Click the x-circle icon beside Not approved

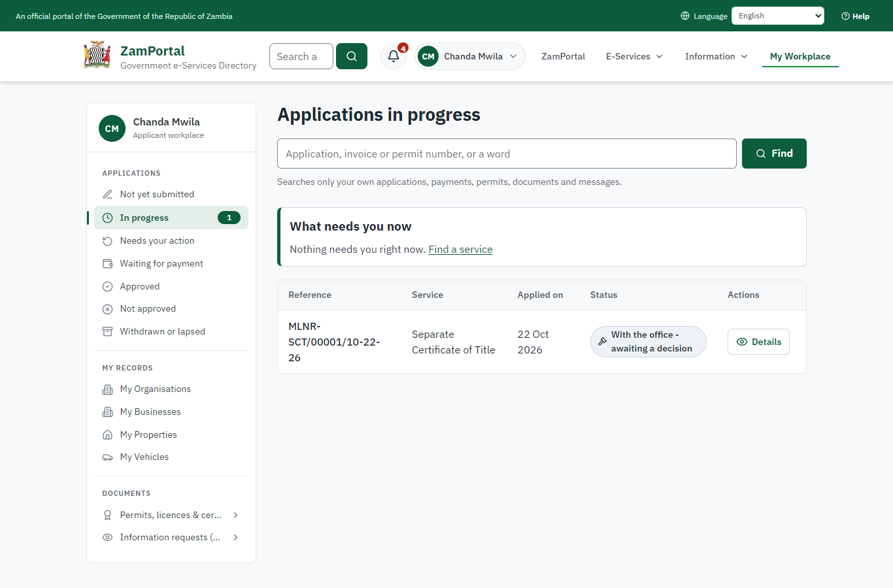(x=108, y=309)
